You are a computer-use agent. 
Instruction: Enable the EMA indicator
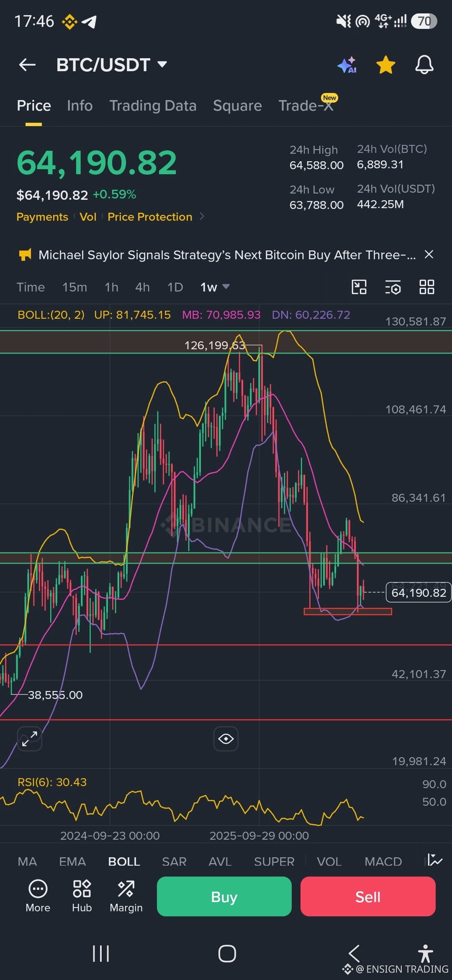pos(72,861)
